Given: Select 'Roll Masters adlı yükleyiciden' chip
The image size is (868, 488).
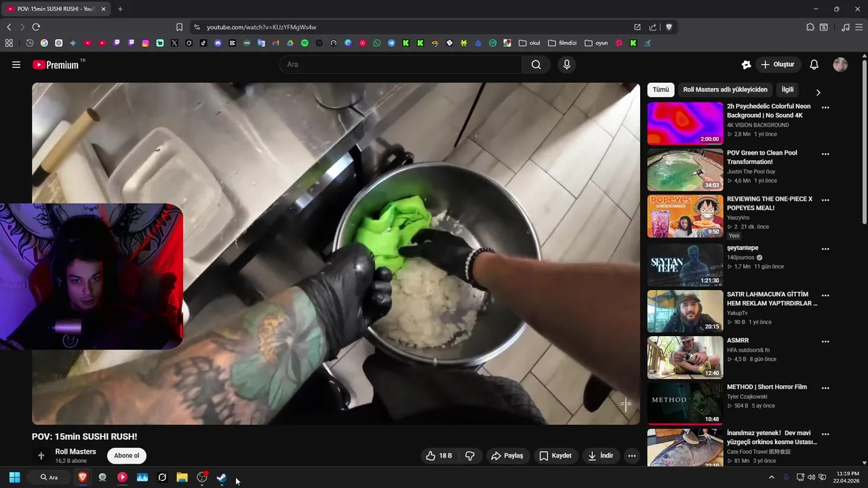Looking at the screenshot, I should tap(725, 89).
